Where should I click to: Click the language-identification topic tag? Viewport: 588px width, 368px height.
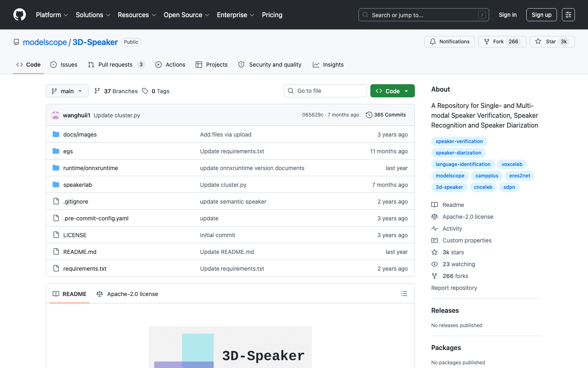[463, 164]
